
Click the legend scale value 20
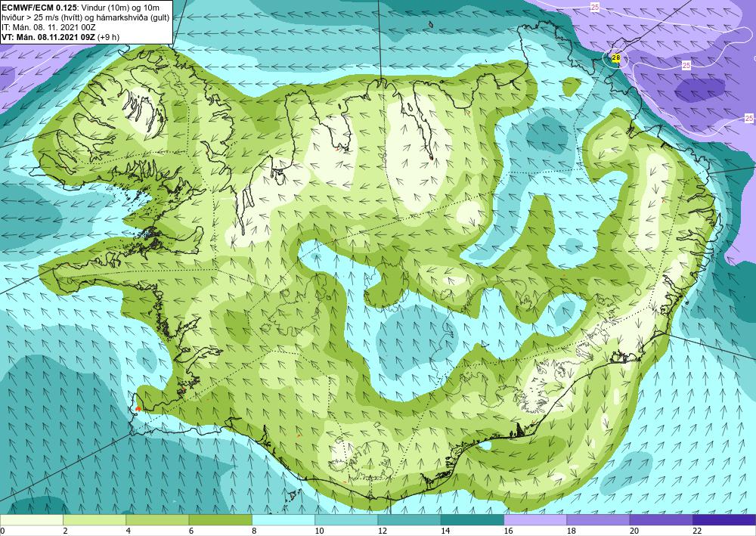(634, 531)
